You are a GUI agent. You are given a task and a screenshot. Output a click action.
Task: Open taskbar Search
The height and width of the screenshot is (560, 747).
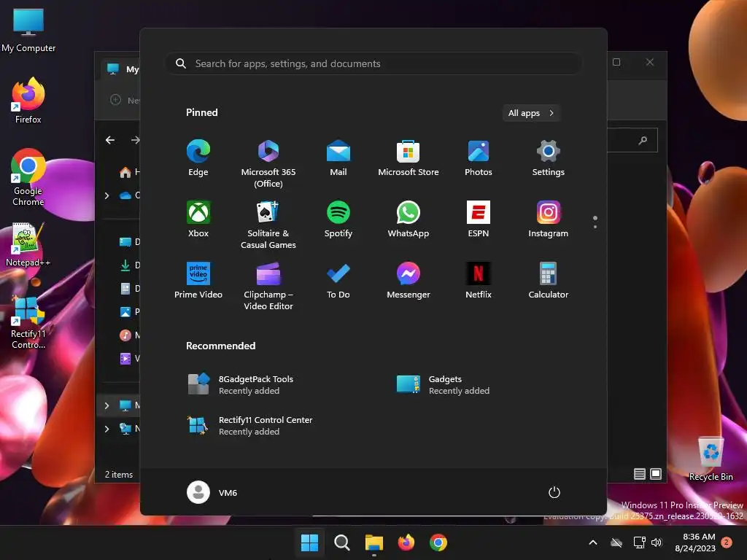[341, 542]
